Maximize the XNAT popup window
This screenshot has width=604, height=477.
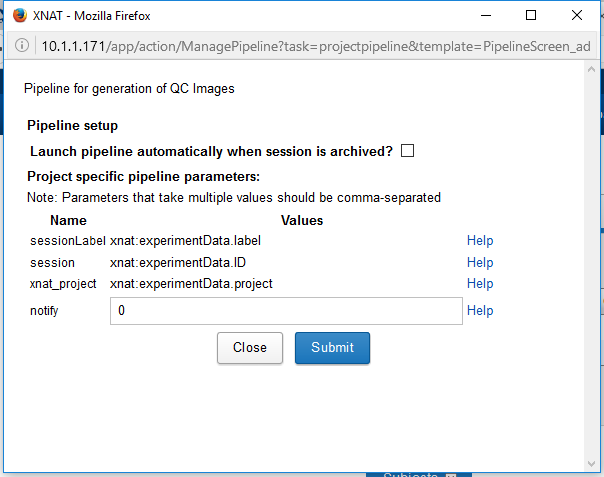531,15
